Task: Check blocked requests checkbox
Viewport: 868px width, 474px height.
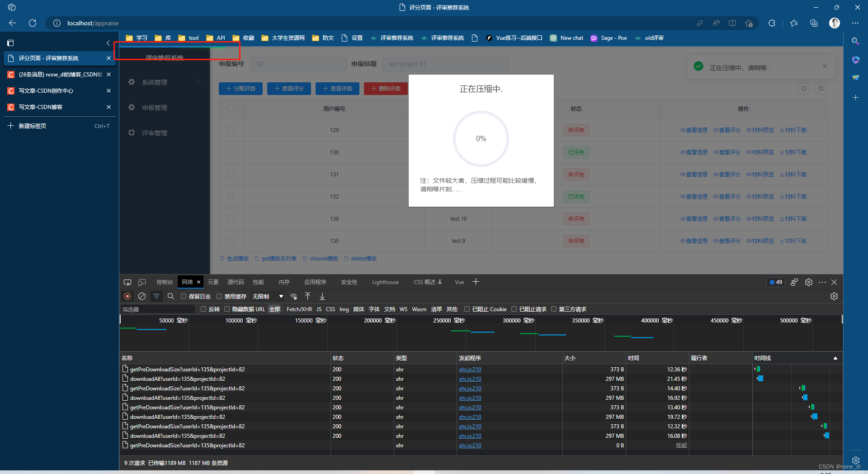Action: [x=514, y=309]
